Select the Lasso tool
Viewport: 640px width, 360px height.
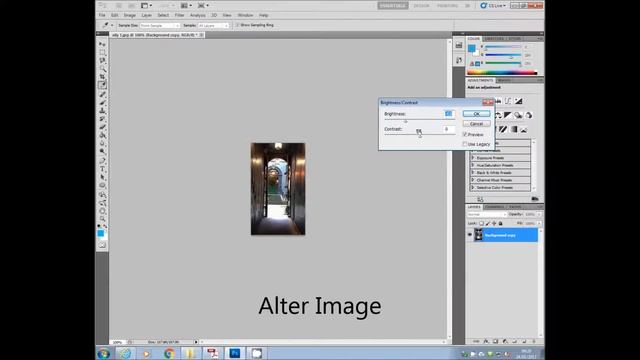[102, 60]
